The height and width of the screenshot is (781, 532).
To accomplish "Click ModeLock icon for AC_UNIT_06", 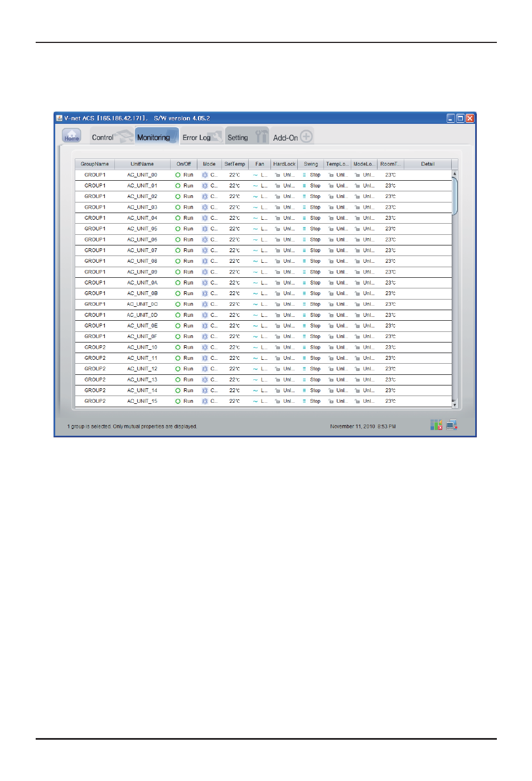I will (357, 240).
